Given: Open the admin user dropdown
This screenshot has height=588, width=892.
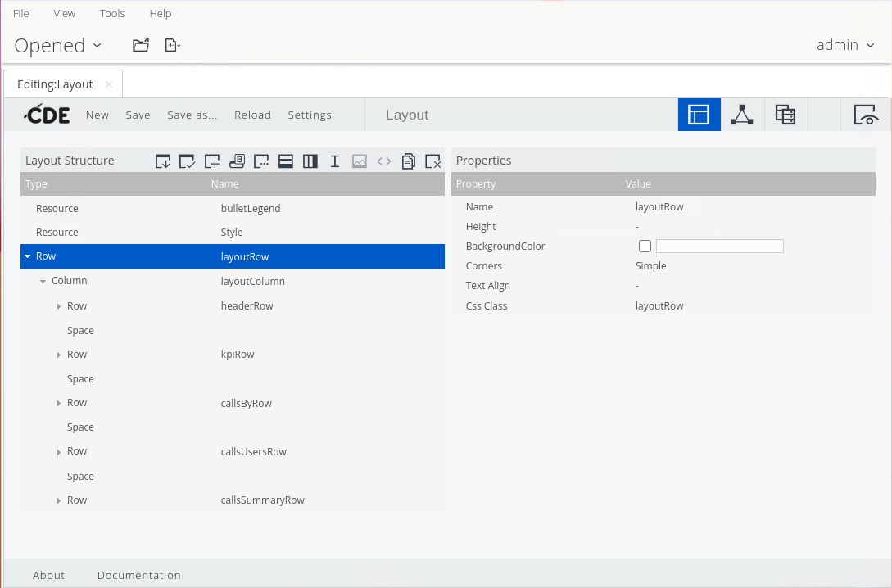Looking at the screenshot, I should click(x=845, y=46).
